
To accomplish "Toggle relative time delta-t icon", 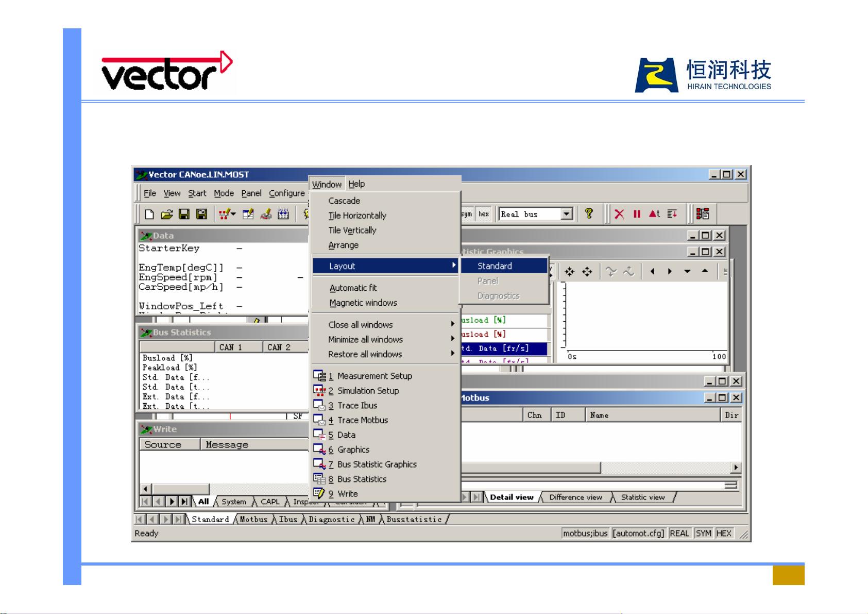I will point(654,214).
